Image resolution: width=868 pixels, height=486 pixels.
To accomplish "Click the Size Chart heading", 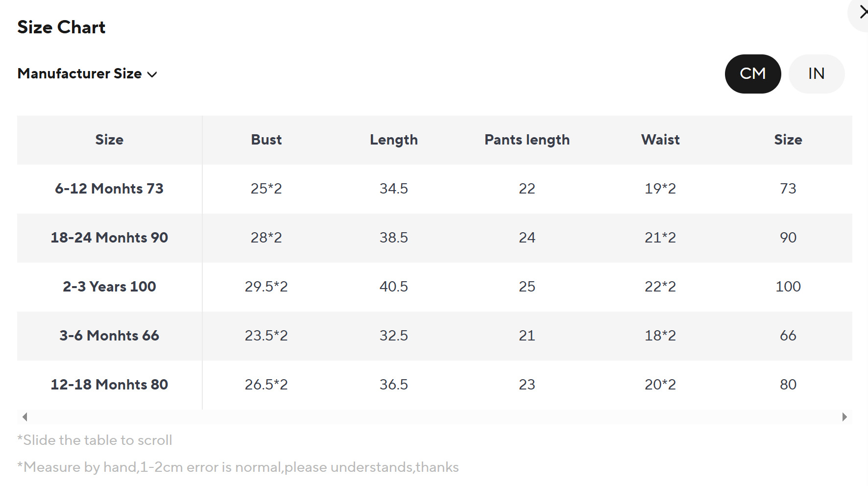I will point(61,27).
